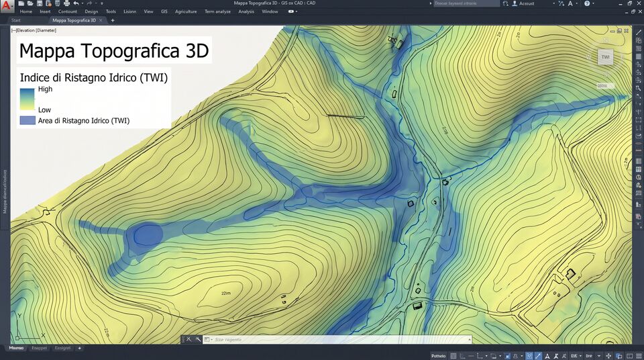Open the Window menu
Screen dimensions: 644x360
click(x=270, y=11)
